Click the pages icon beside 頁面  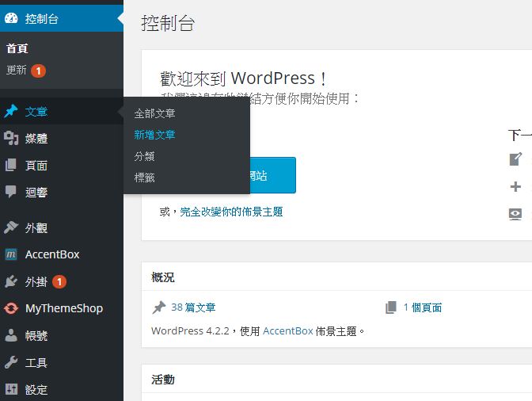pos(11,165)
